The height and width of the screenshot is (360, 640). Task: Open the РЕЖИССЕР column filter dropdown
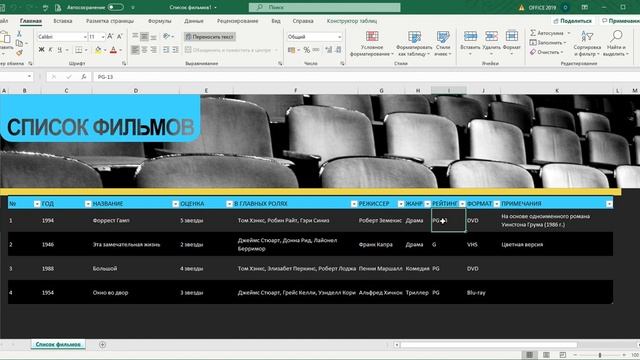[x=400, y=204]
